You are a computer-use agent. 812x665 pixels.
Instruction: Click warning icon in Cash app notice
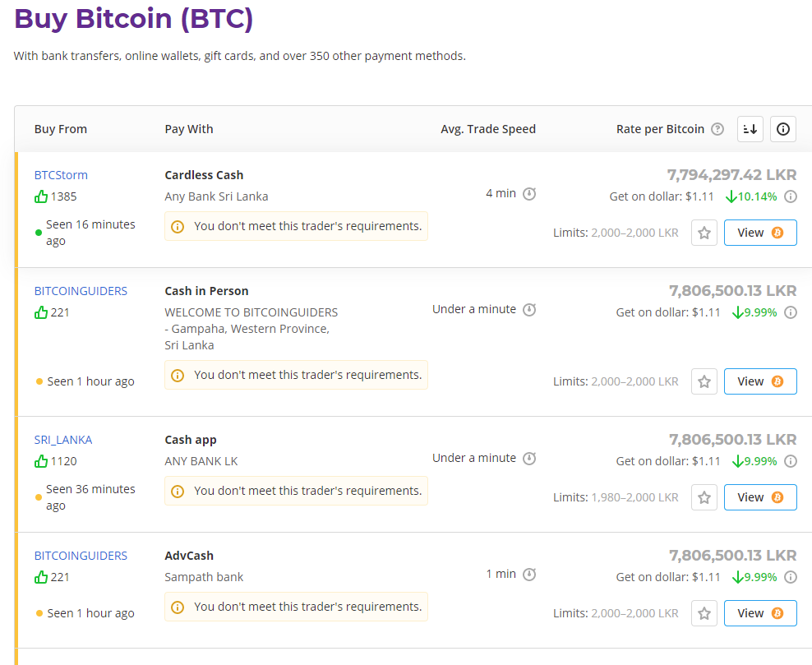178,491
